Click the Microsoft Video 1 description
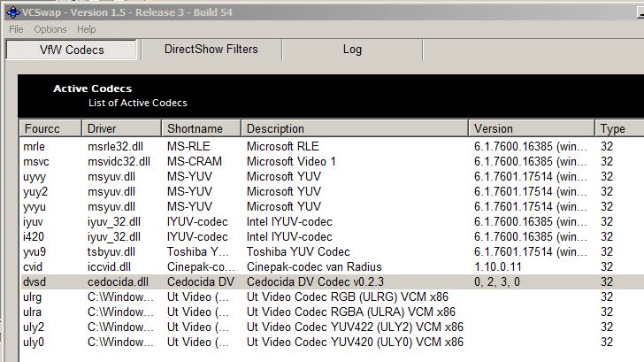Image resolution: width=644 pixels, height=362 pixels. click(291, 161)
